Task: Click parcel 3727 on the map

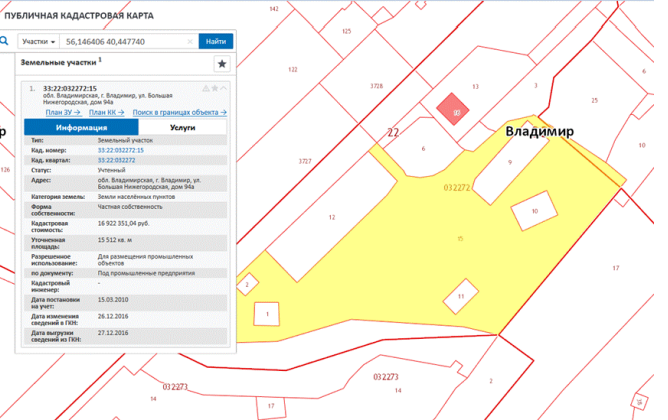Action: tap(305, 161)
